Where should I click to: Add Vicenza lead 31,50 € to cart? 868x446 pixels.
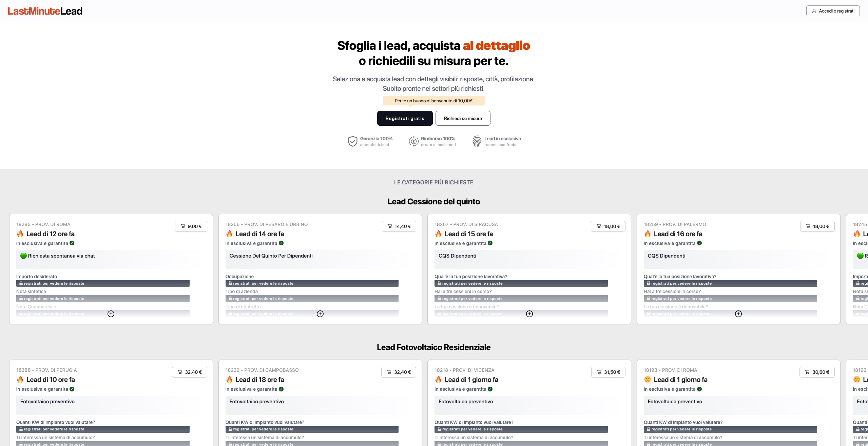point(608,372)
